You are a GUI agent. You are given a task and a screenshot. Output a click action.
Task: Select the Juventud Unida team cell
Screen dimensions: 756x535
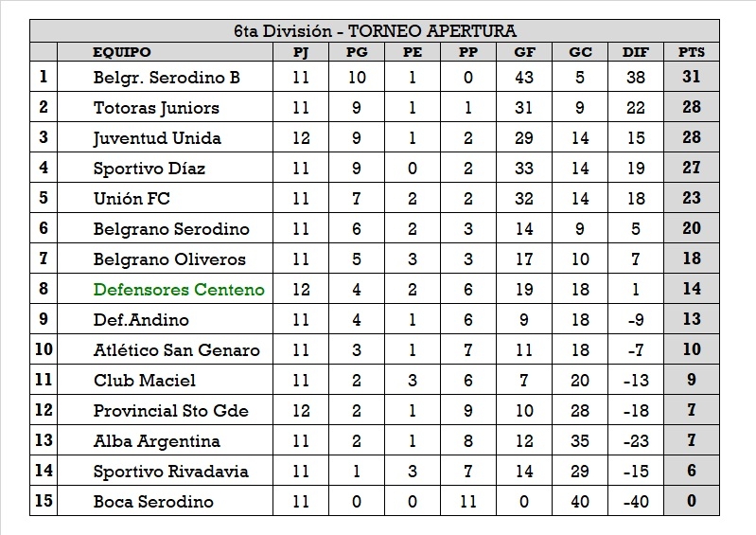click(x=157, y=138)
